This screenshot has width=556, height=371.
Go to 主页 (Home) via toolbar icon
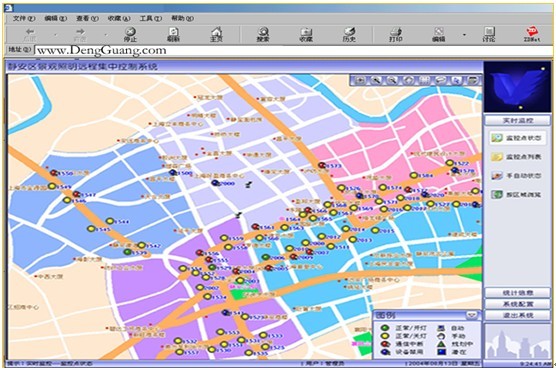pos(216,35)
